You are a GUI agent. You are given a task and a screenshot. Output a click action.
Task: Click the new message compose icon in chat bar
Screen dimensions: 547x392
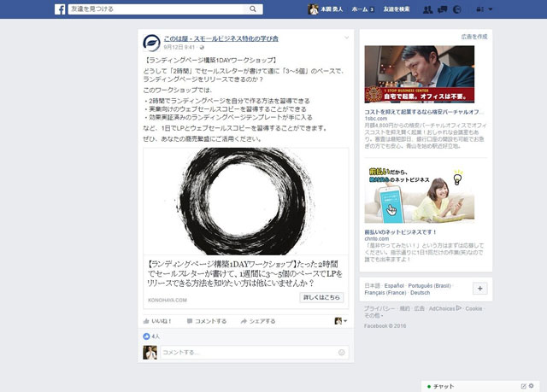pyautogui.click(x=523, y=386)
